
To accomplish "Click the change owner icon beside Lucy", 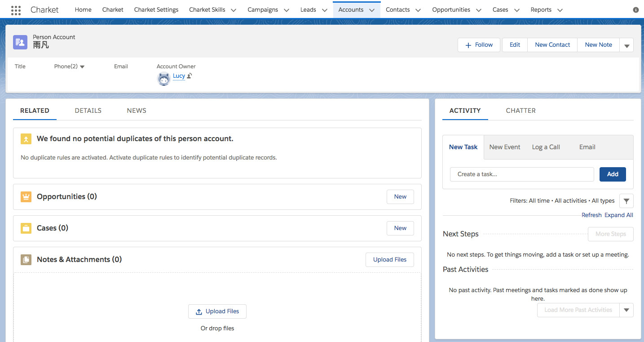I will pos(190,76).
